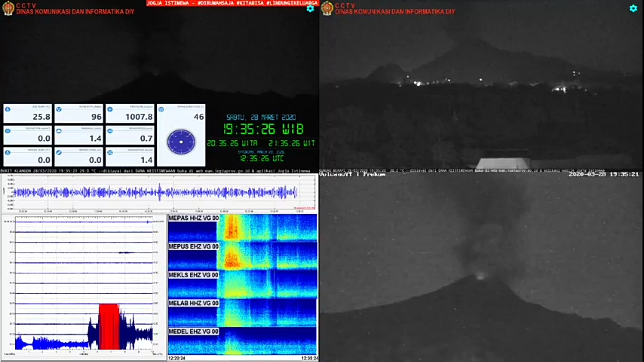Select the MEKLS EHZ VG 00 spectrogram
The width and height of the screenshot is (644, 362).
coord(242,285)
